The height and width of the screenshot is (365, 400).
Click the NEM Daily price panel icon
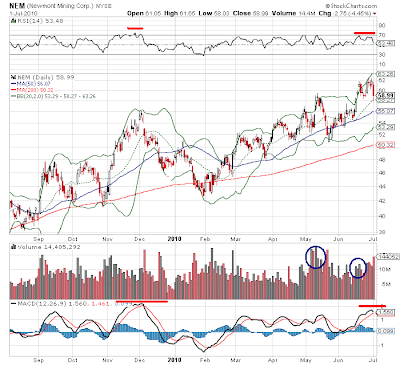[13, 77]
